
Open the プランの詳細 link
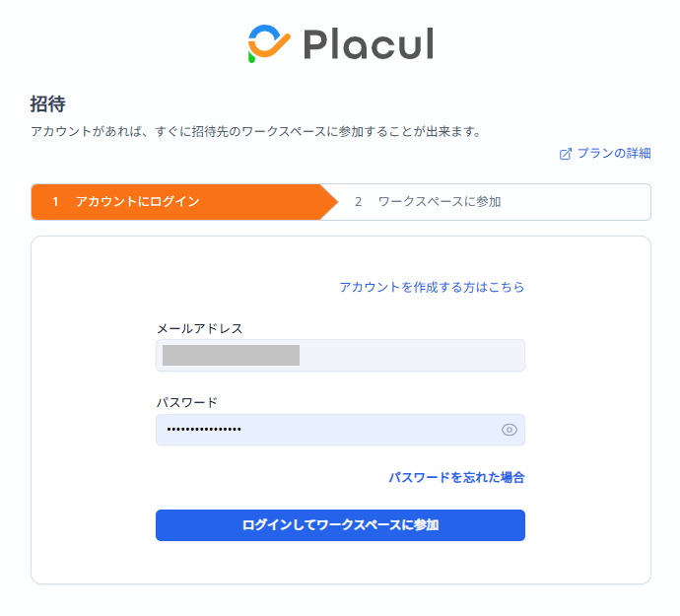click(x=613, y=154)
